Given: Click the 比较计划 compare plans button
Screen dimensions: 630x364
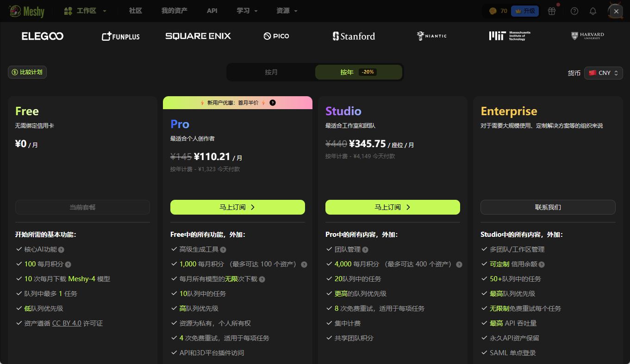Looking at the screenshot, I should pyautogui.click(x=27, y=72).
